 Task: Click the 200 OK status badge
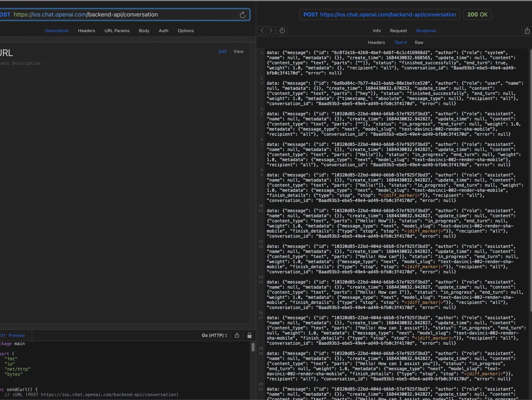click(x=477, y=15)
